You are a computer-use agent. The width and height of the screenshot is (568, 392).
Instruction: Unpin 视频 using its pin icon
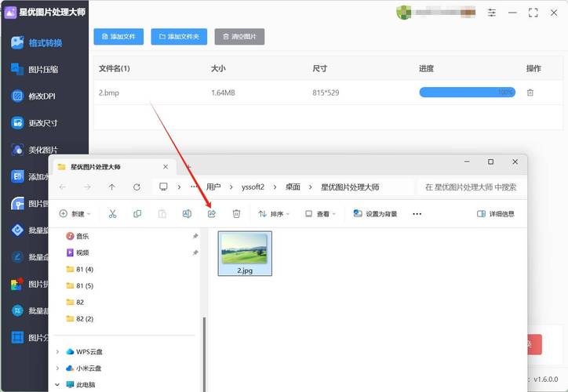click(195, 252)
